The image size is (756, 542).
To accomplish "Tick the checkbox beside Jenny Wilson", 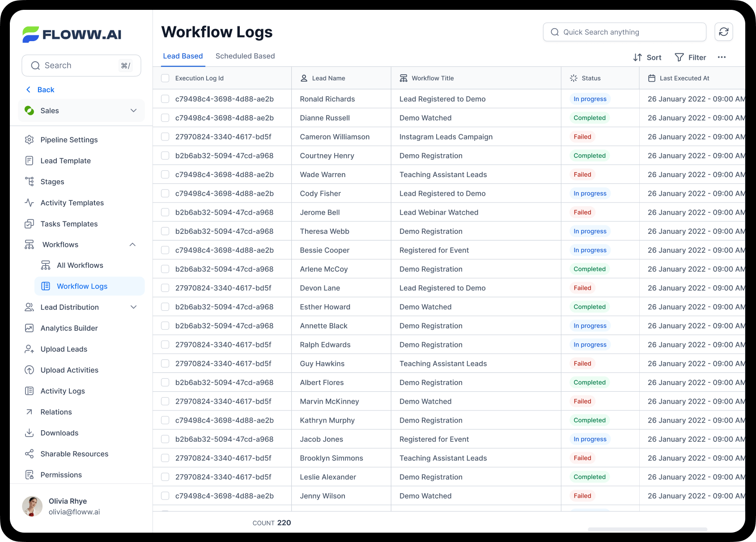I will [165, 495].
